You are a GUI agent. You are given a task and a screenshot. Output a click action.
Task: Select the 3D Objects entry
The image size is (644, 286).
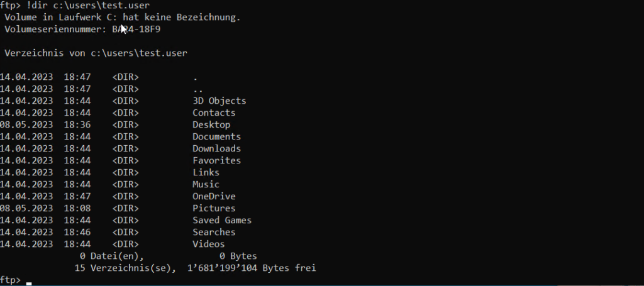(219, 101)
